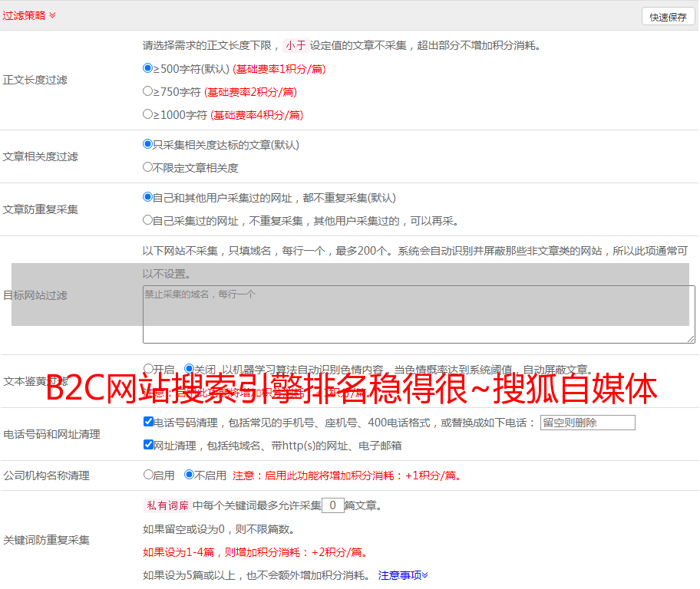The image size is (700, 589).
Task: Expand the 注意事项 link
Action: [403, 575]
